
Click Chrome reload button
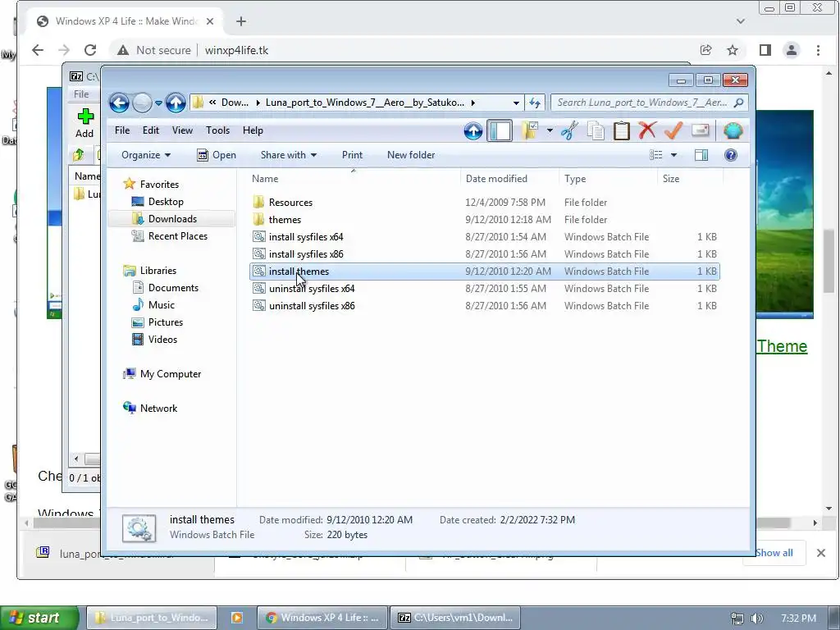(90, 50)
